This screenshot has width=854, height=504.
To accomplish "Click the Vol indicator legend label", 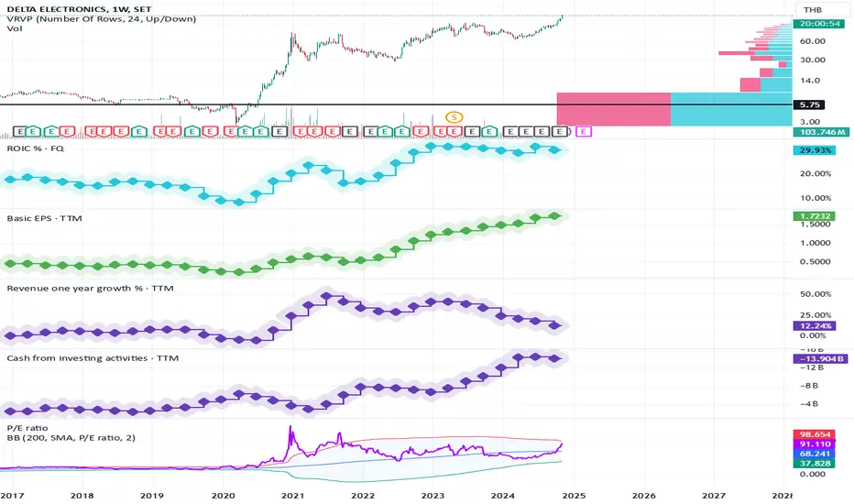I will tap(15, 28).
